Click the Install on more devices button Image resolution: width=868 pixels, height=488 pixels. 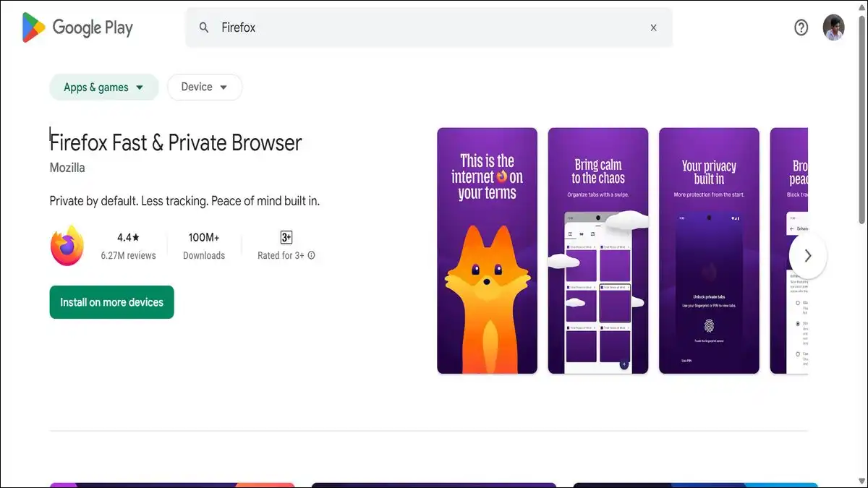point(112,302)
